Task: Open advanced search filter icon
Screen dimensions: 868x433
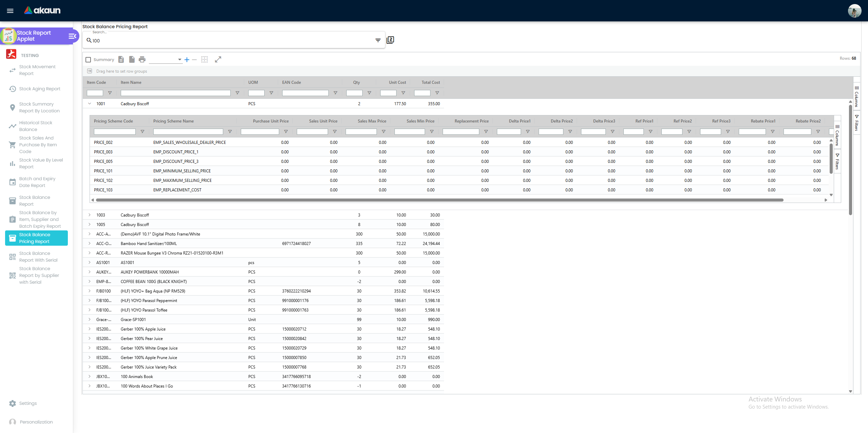Action: pos(378,40)
